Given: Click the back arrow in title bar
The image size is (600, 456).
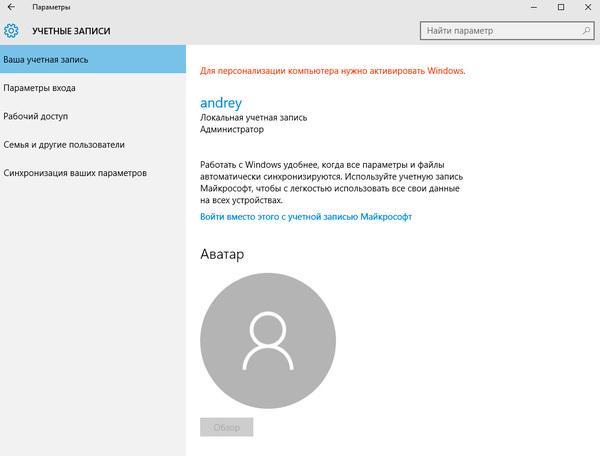Looking at the screenshot, I should coord(11,7).
